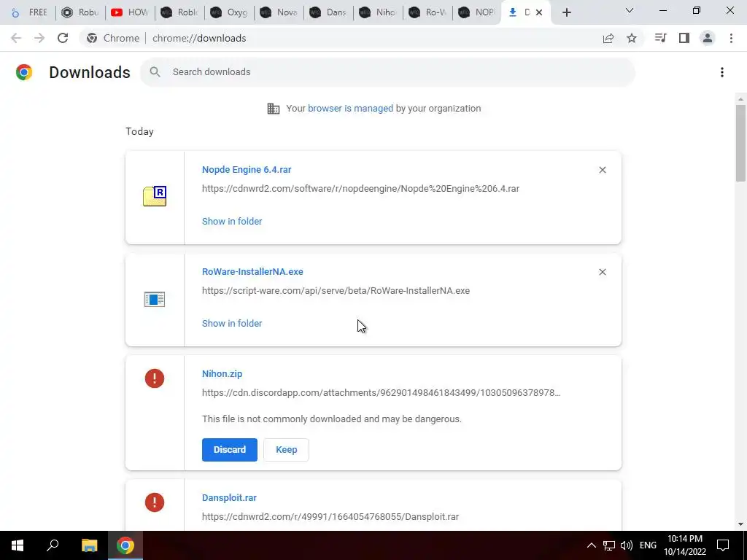747x560 pixels.
Task: Open a new tab with plus button
Action: [x=566, y=12]
